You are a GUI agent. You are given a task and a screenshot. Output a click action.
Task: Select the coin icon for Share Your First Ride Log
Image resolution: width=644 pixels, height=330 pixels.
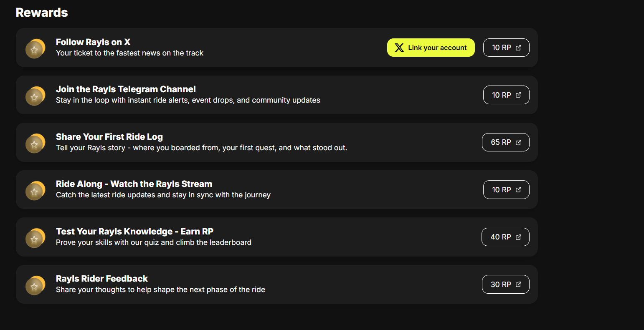[35, 144]
